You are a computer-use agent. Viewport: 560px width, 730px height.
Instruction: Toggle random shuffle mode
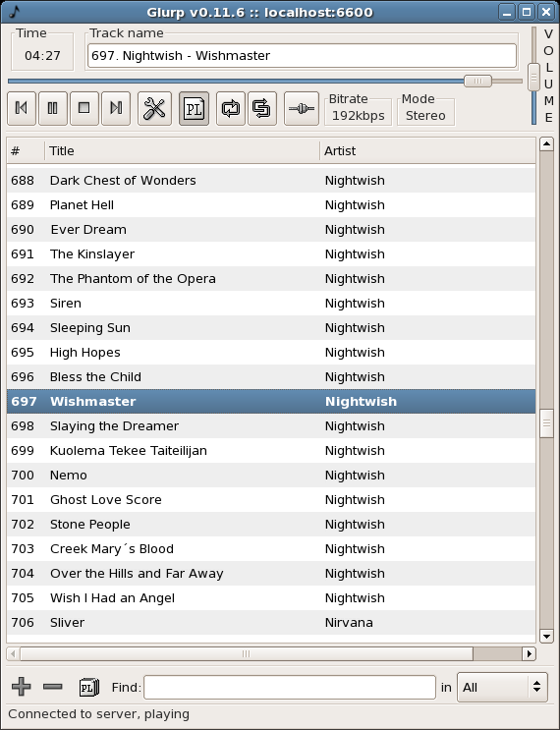(262, 108)
